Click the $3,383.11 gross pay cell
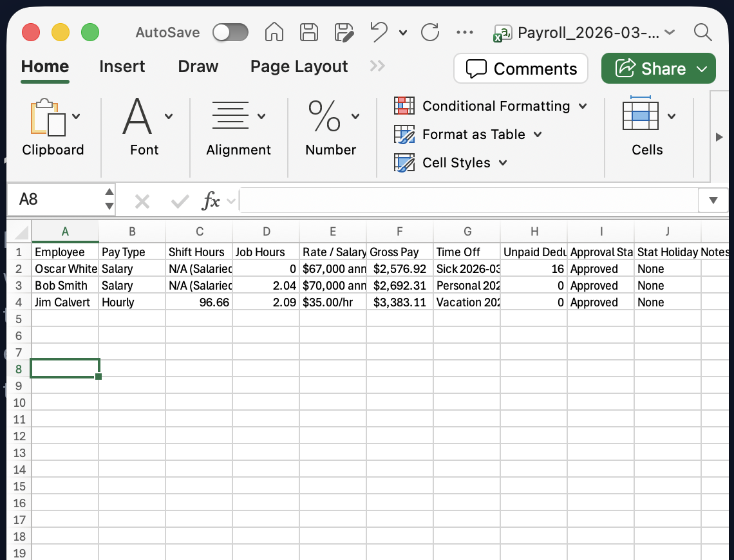Screen dimensions: 734x560 pyautogui.click(x=400, y=303)
